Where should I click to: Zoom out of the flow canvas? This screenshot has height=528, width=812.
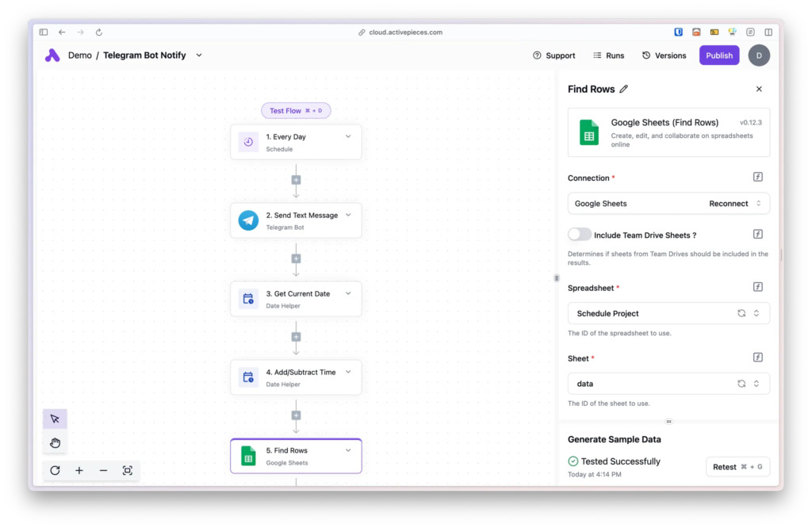104,471
